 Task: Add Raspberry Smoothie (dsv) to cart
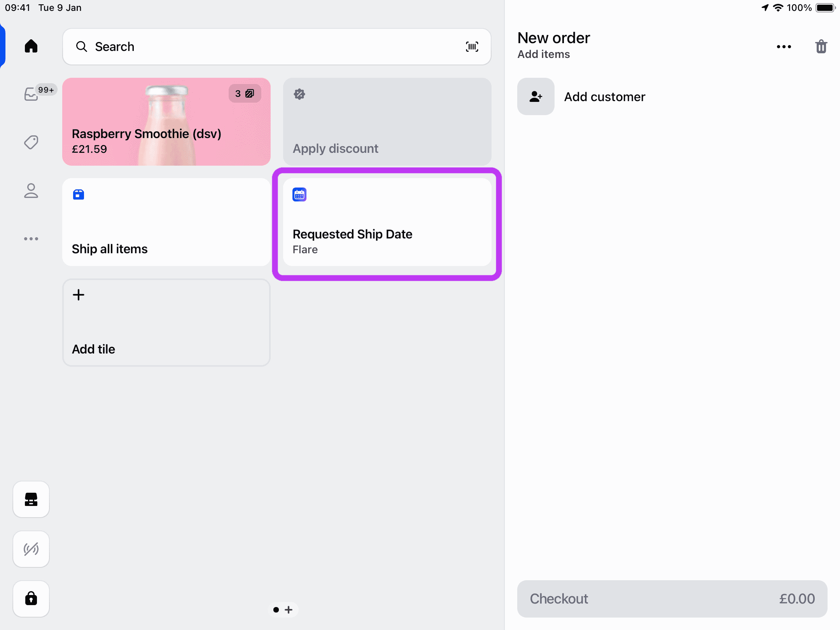(x=166, y=122)
